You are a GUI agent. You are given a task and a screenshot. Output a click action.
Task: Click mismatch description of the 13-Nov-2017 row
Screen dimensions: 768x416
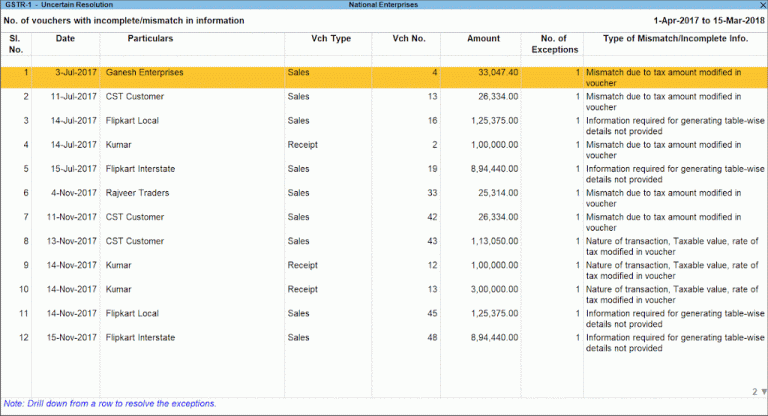click(x=672, y=246)
